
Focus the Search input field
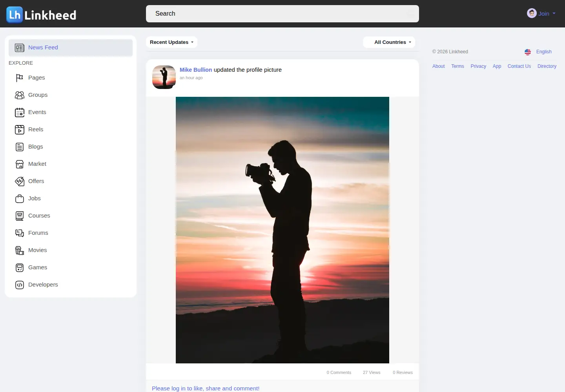pyautogui.click(x=282, y=14)
